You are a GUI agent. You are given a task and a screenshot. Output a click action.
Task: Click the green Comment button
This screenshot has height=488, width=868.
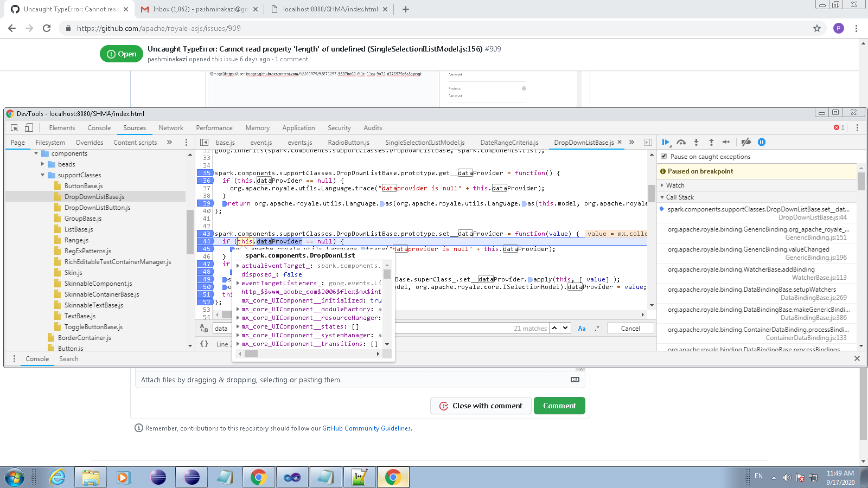point(559,406)
